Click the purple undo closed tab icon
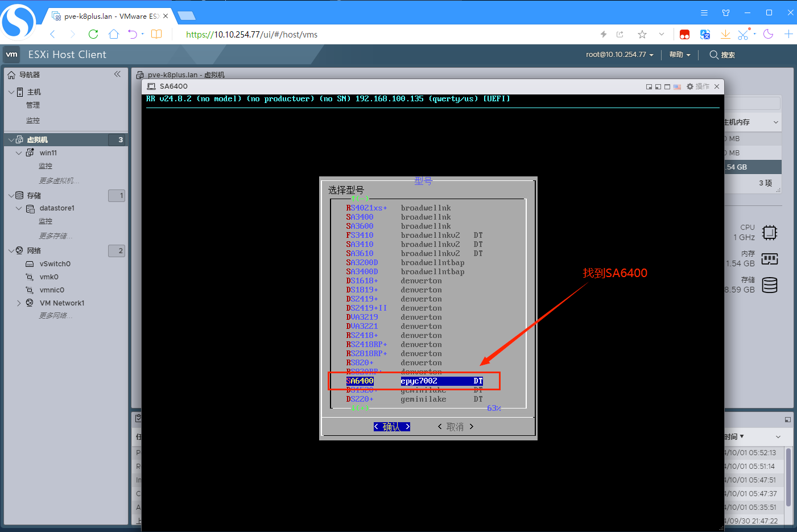 (133, 34)
